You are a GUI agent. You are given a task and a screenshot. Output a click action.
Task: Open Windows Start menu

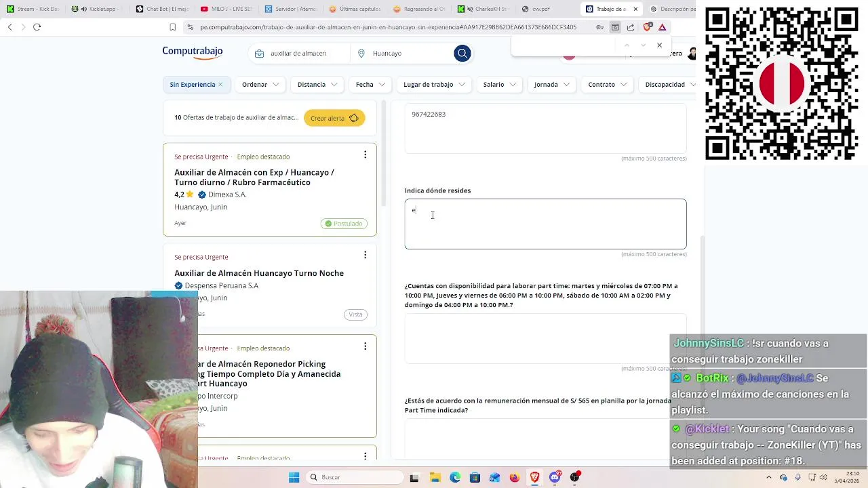tap(294, 477)
